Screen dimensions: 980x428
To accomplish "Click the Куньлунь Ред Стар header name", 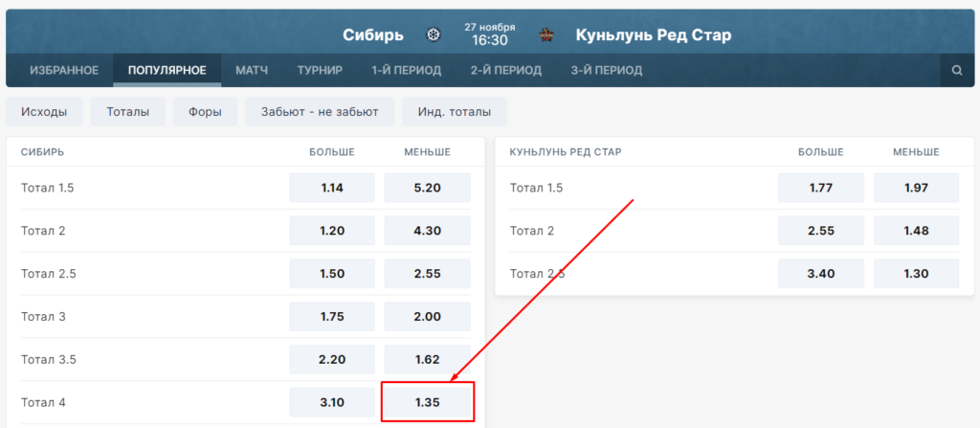I will pos(653,35).
